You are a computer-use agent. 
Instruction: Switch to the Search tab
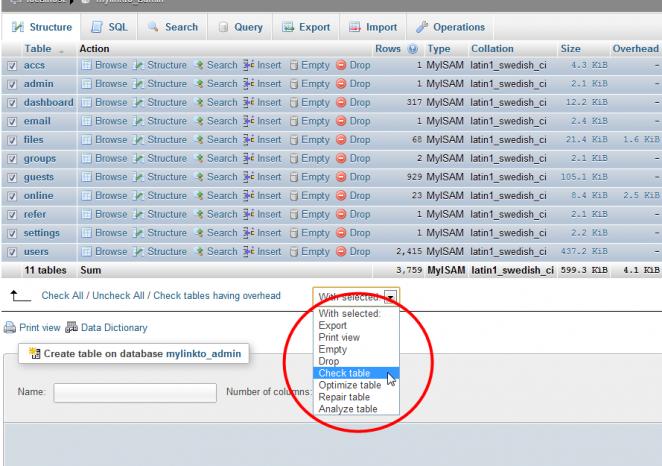172,27
